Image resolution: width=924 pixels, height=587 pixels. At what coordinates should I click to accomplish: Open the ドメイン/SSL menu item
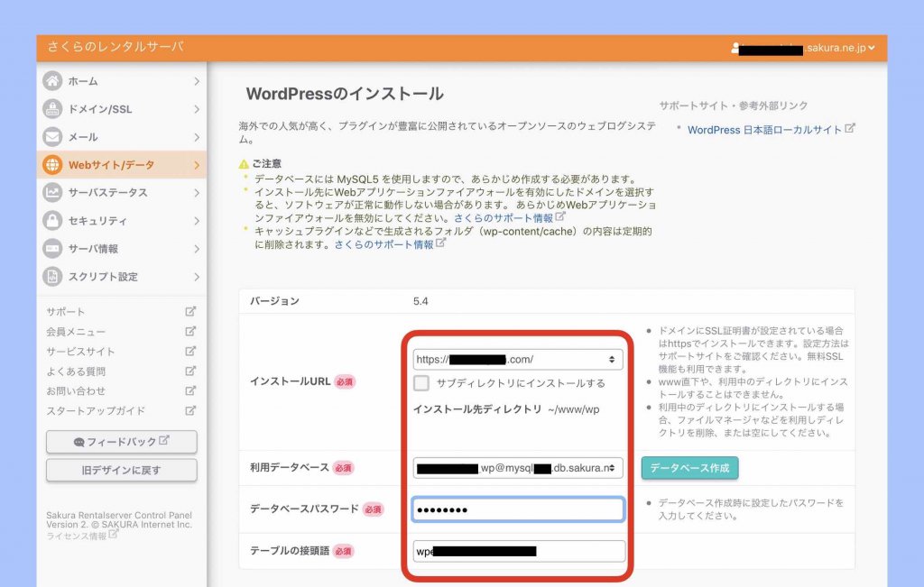click(122, 109)
